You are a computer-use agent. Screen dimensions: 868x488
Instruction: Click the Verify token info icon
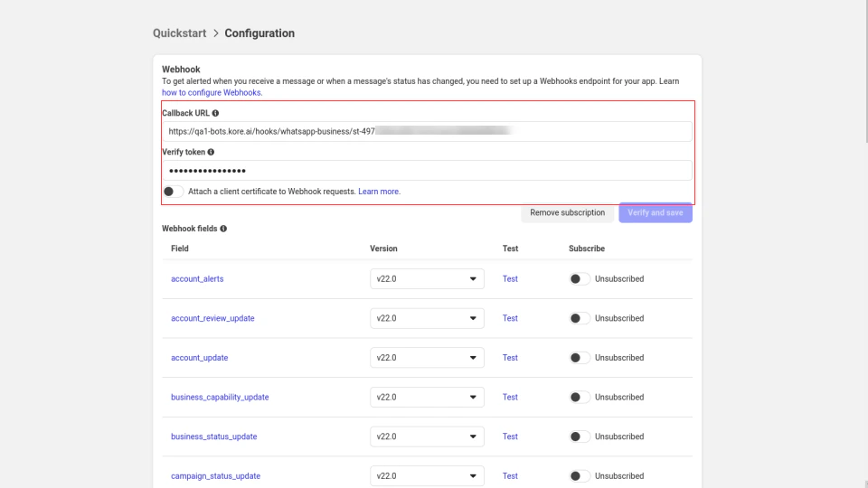coord(211,152)
